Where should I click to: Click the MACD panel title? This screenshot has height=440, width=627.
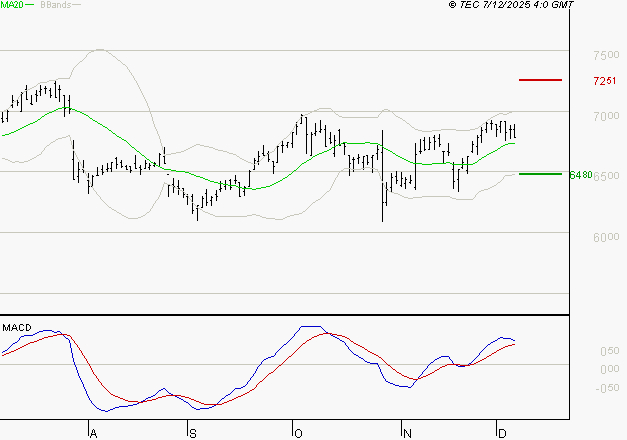coord(17,328)
